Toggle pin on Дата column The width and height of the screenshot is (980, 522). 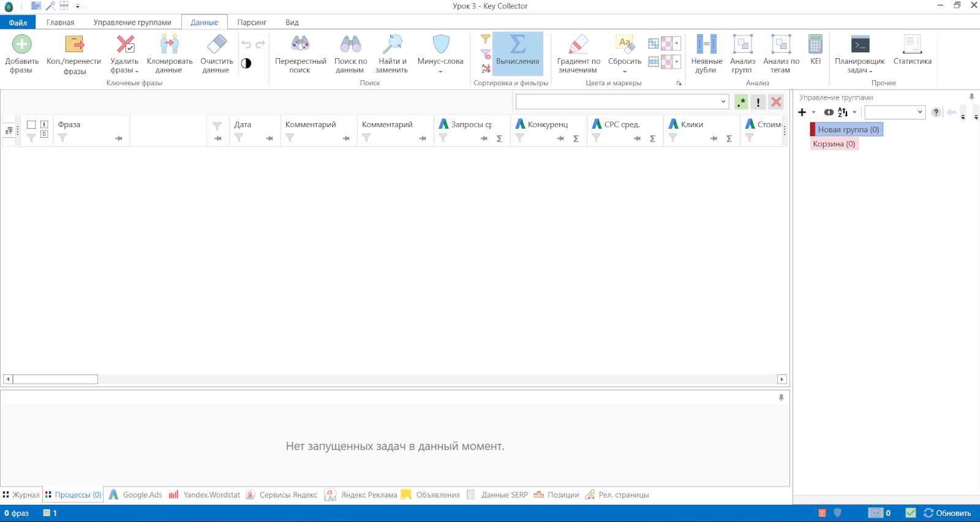pyautogui.click(x=269, y=138)
